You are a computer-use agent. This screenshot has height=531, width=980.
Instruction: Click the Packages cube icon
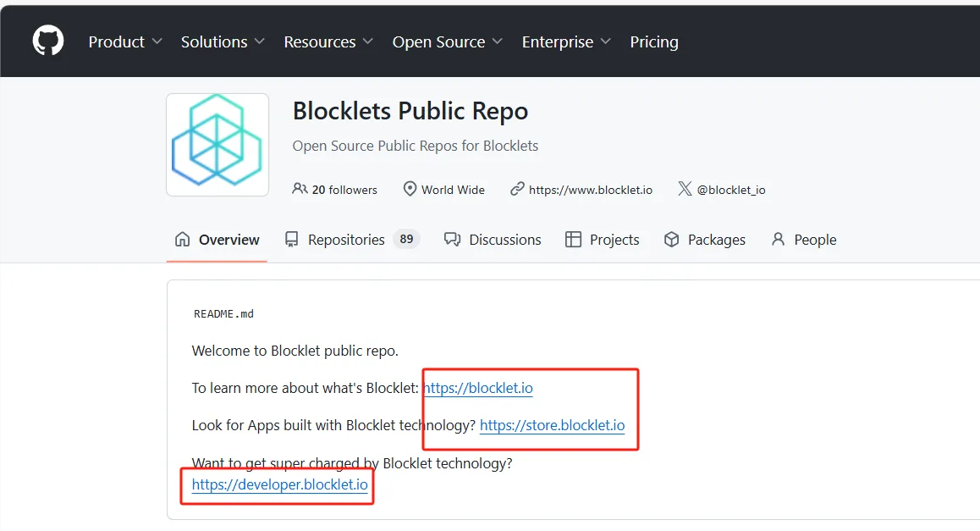coord(671,240)
